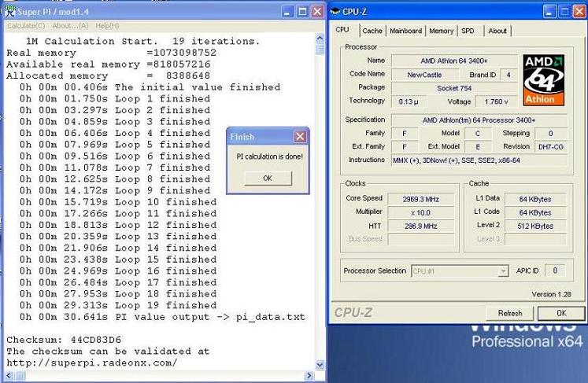Switch to the Cache tab in CPU-Z
This screenshot has height=383, width=588.
coord(372,31)
